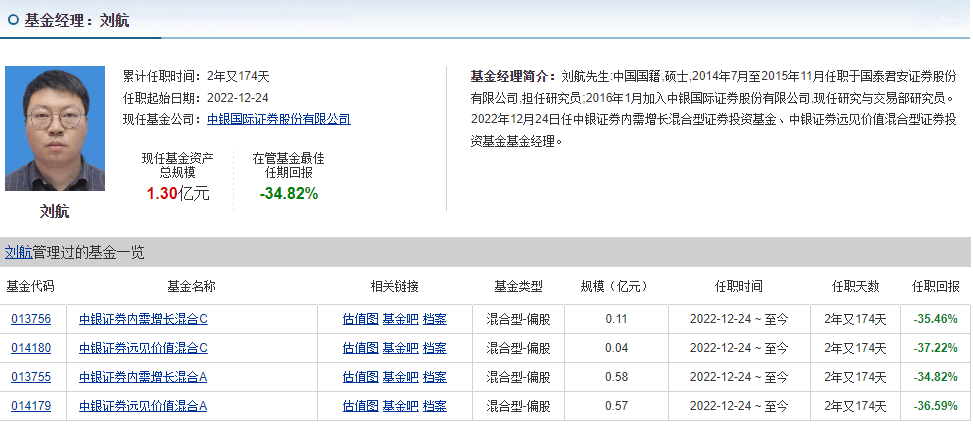Click the 基金经理简介 heading label
Viewport: 973px width, 429px height.
click(x=513, y=76)
